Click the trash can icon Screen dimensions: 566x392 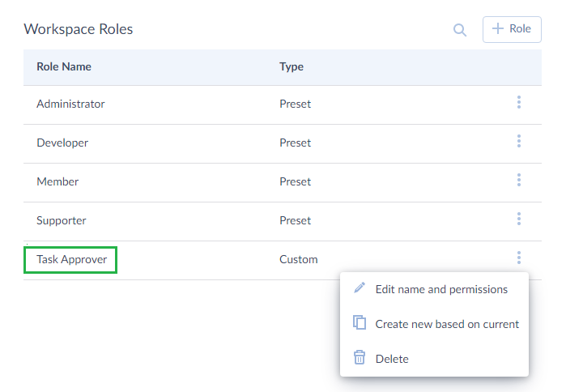pyautogui.click(x=360, y=357)
